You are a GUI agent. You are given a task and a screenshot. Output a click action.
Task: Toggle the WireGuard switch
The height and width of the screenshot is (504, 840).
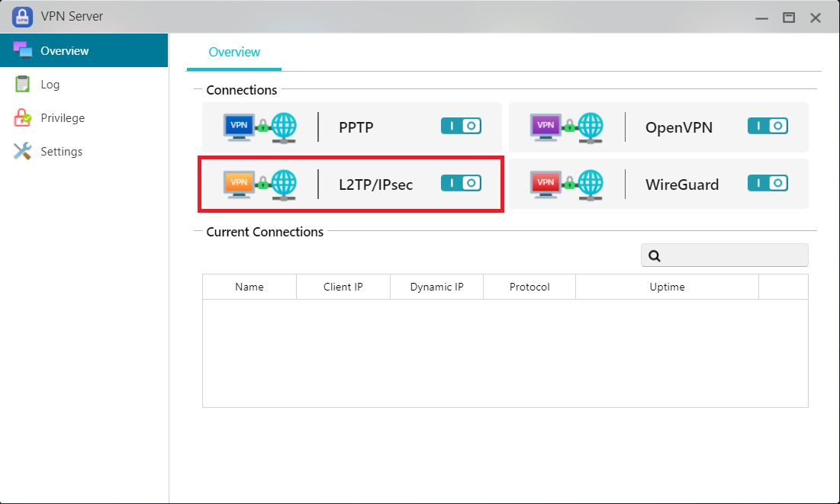(x=768, y=183)
